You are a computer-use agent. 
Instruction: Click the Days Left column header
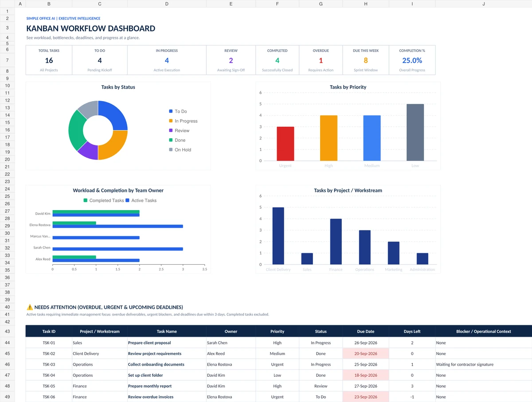pyautogui.click(x=412, y=332)
